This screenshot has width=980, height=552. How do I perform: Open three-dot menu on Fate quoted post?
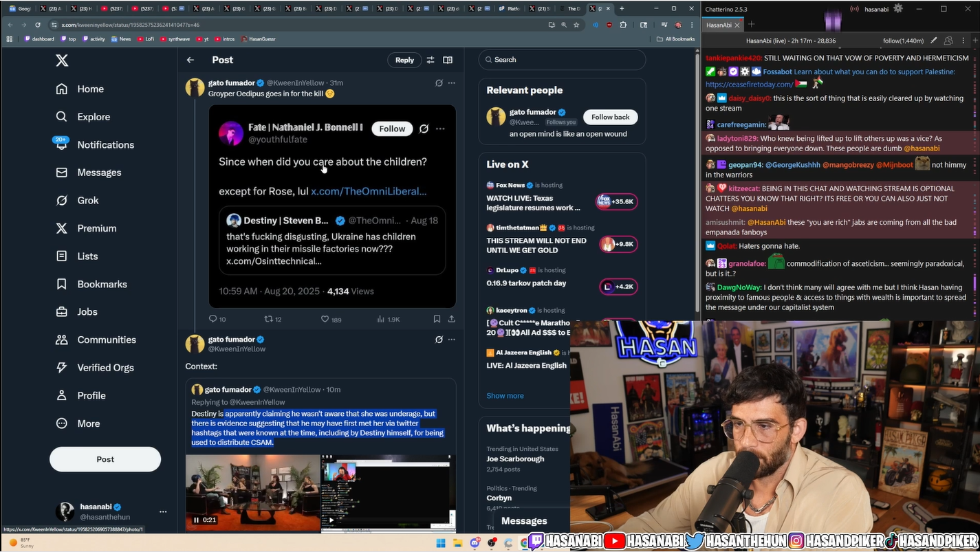coord(440,129)
